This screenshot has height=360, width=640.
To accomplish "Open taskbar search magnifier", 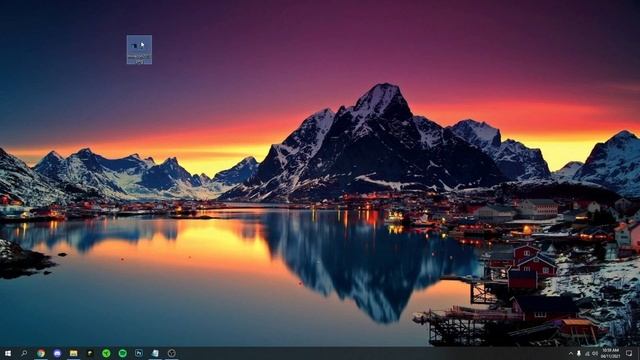I will pos(24,353).
